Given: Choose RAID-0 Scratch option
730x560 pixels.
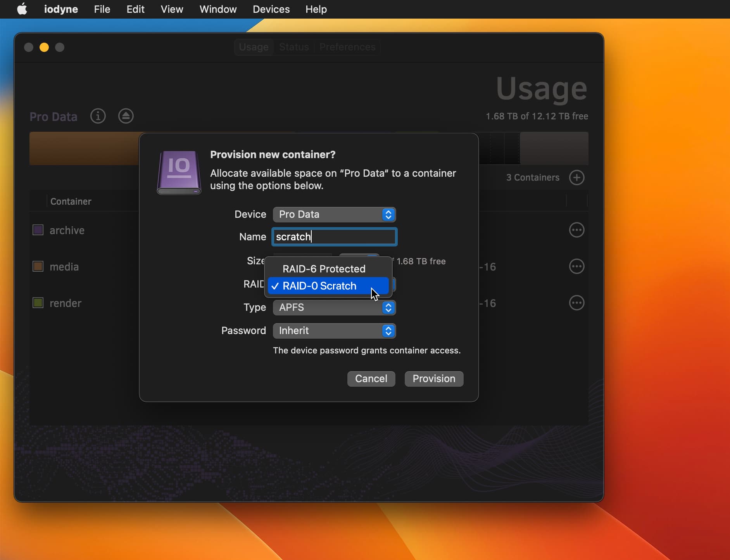Looking at the screenshot, I should [328, 286].
